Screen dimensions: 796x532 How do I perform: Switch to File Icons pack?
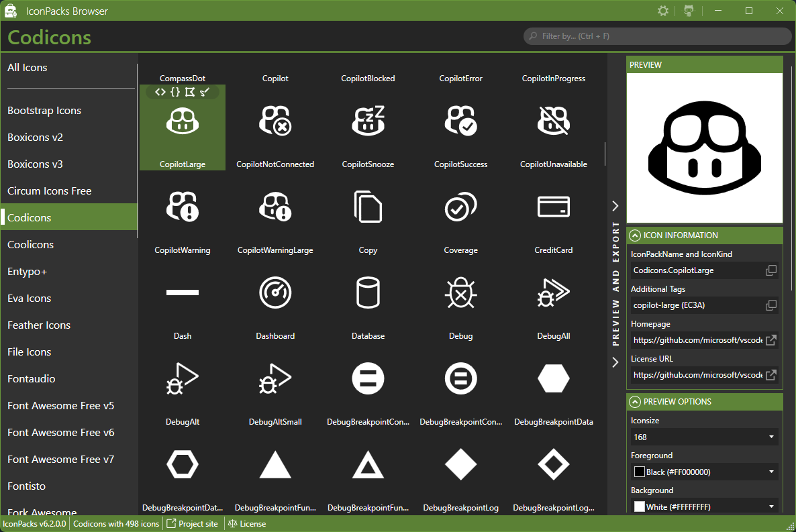pos(68,352)
